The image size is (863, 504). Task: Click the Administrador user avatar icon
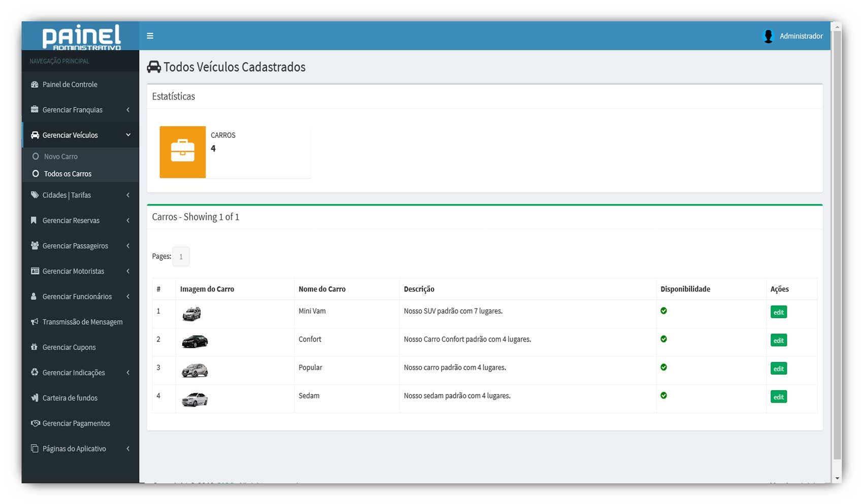click(768, 36)
